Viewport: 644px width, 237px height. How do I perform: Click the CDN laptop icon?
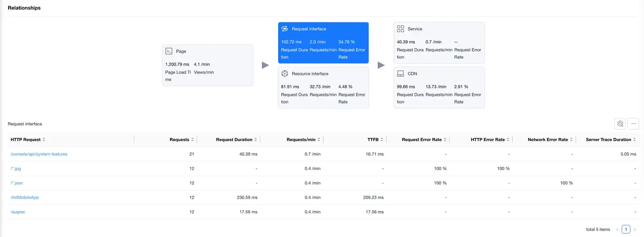pyautogui.click(x=400, y=74)
